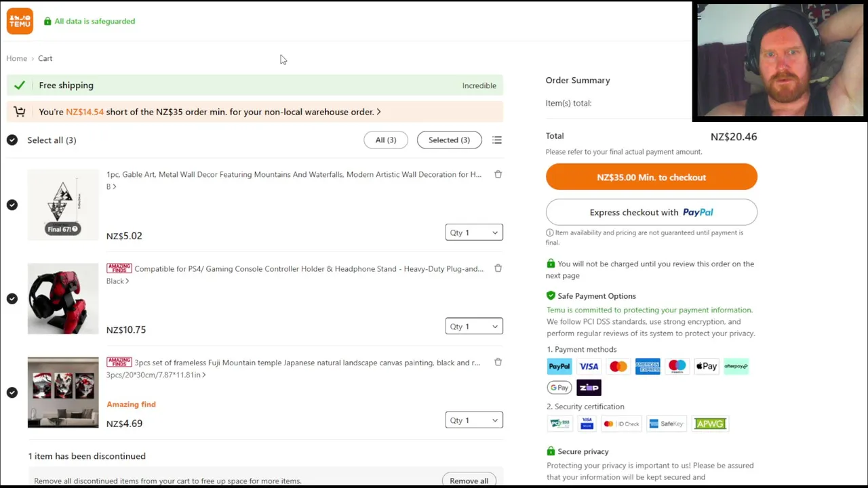Click the green padlock data safeguarded icon

pos(47,21)
